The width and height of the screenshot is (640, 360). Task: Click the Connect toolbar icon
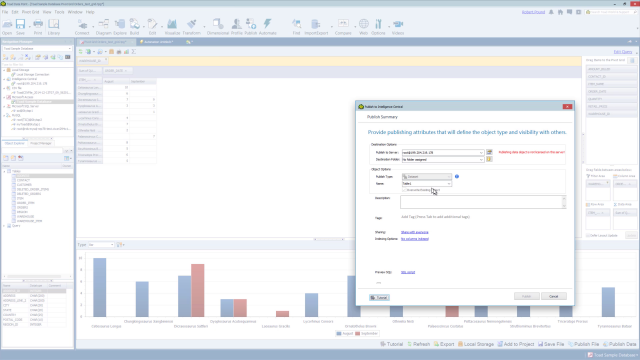pos(82,27)
